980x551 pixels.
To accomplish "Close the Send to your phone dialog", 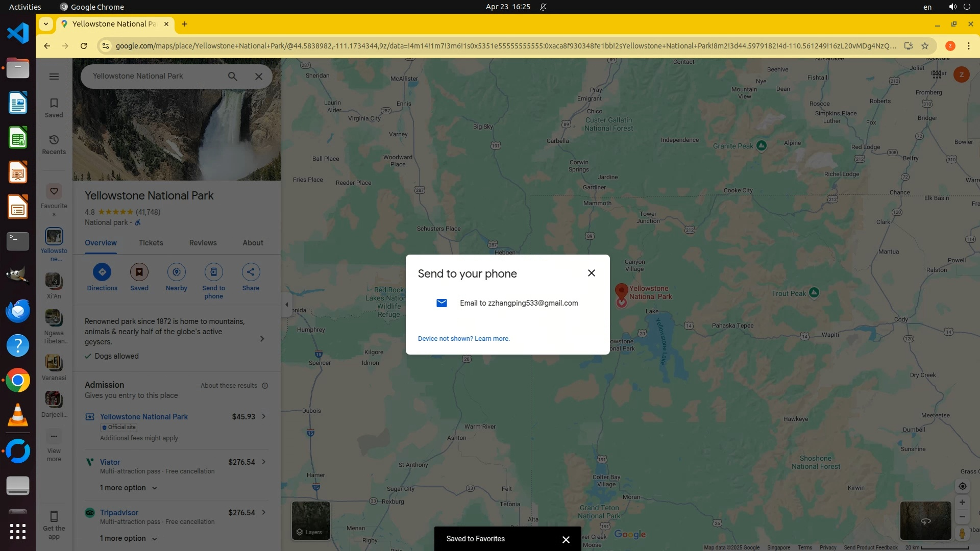I will click(591, 273).
